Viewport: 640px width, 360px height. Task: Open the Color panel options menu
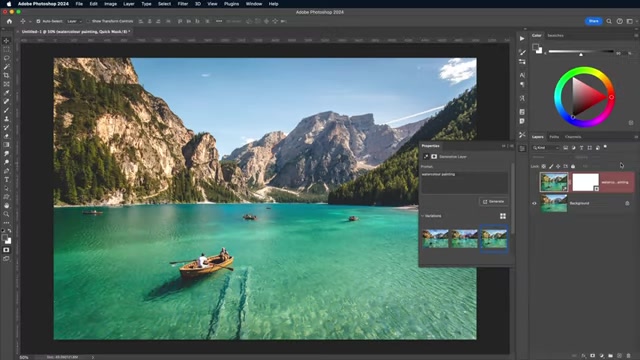(x=636, y=36)
